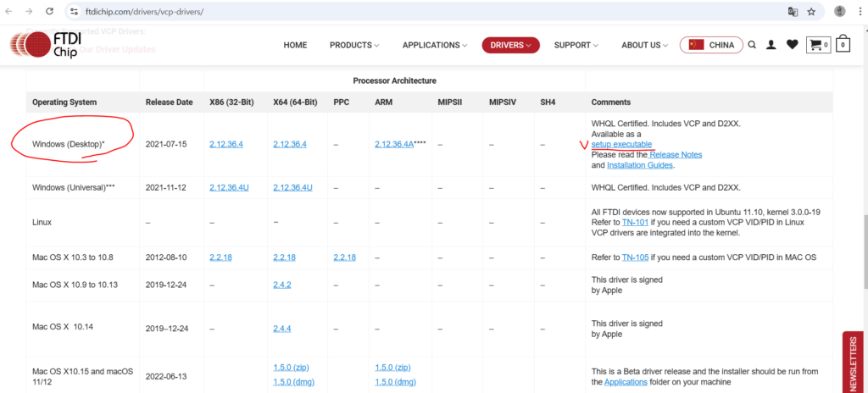Download Mac OS X 10.3 X64 driver 2.2.18
The height and width of the screenshot is (393, 868).
[x=284, y=257]
